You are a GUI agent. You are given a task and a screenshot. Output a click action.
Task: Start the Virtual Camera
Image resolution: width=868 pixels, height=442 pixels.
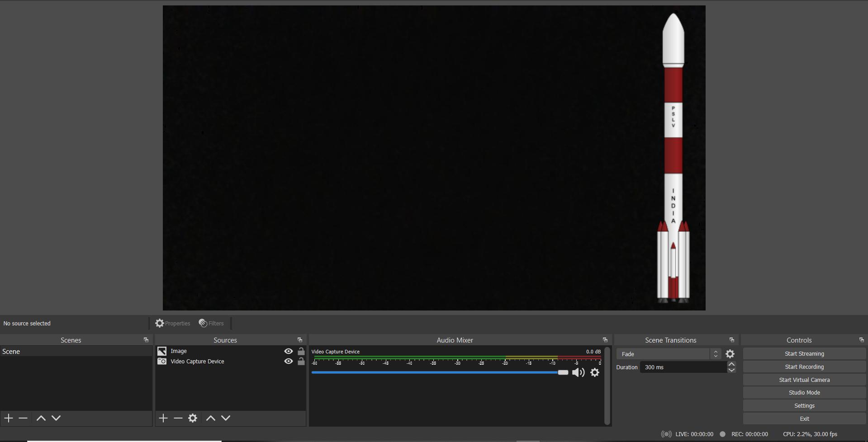(x=804, y=380)
